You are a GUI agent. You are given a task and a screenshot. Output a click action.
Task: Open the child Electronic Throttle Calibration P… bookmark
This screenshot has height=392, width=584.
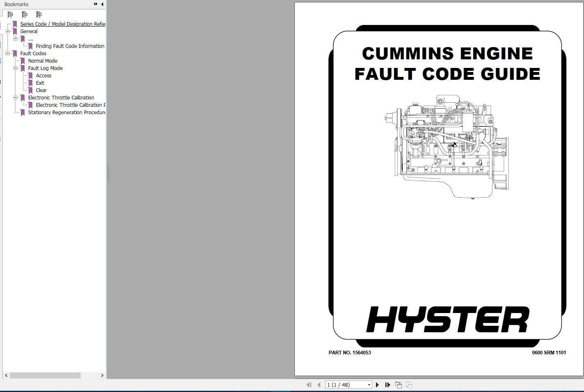(70, 105)
